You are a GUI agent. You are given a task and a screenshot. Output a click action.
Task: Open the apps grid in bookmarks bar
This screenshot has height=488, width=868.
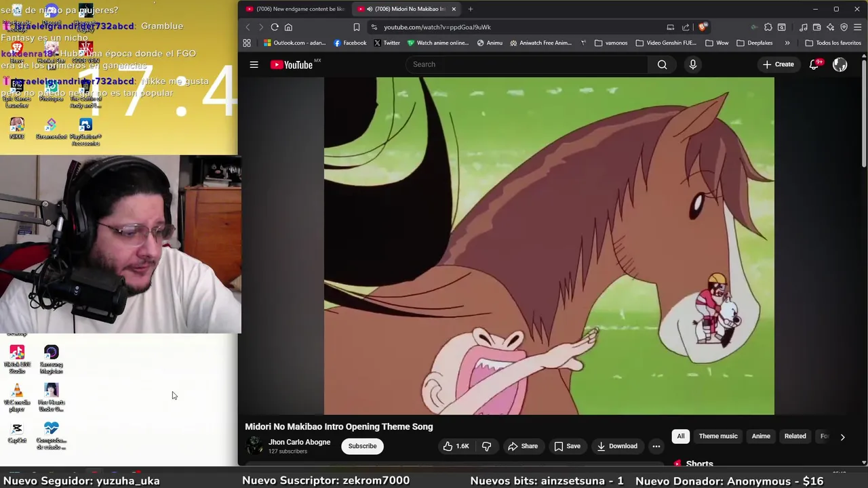pos(247,43)
